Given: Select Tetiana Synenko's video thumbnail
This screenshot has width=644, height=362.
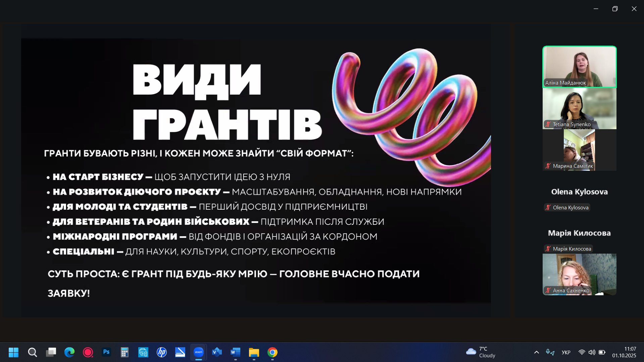Looking at the screenshot, I should pyautogui.click(x=579, y=108).
